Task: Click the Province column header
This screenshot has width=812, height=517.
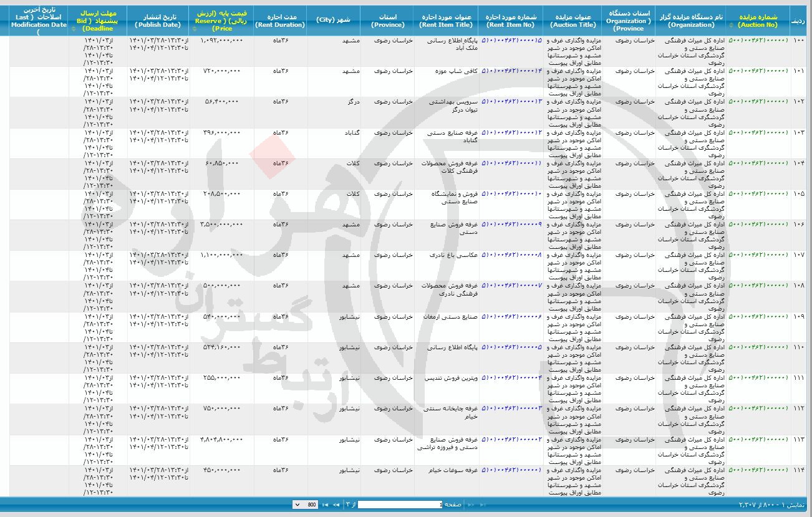Action: tap(387, 21)
